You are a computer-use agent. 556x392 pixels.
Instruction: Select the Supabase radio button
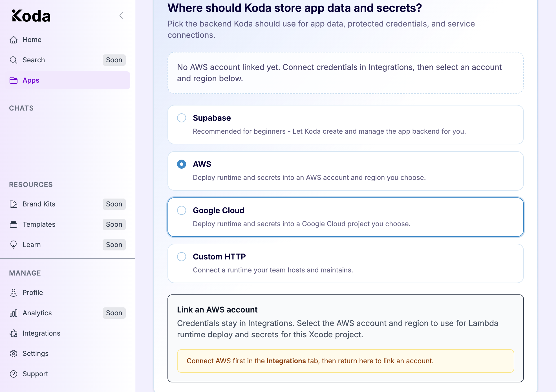[x=182, y=118]
